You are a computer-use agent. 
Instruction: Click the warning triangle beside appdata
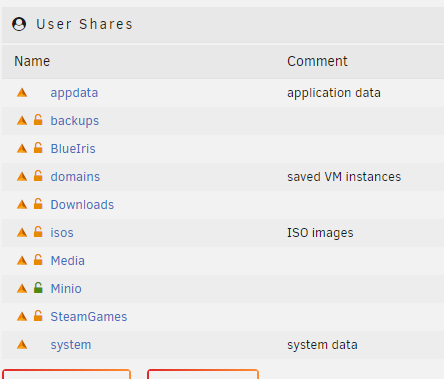22,92
